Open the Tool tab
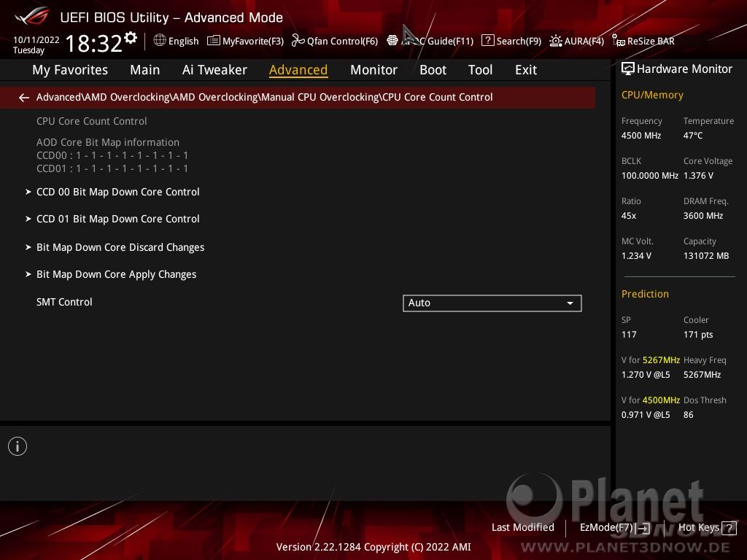The width and height of the screenshot is (747, 560). click(480, 70)
